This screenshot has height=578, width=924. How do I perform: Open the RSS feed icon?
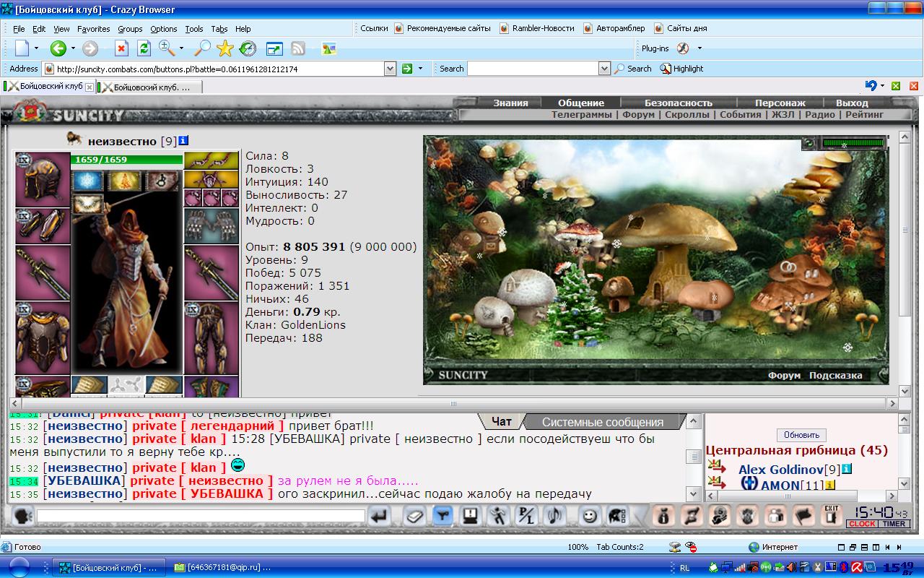tap(297, 48)
